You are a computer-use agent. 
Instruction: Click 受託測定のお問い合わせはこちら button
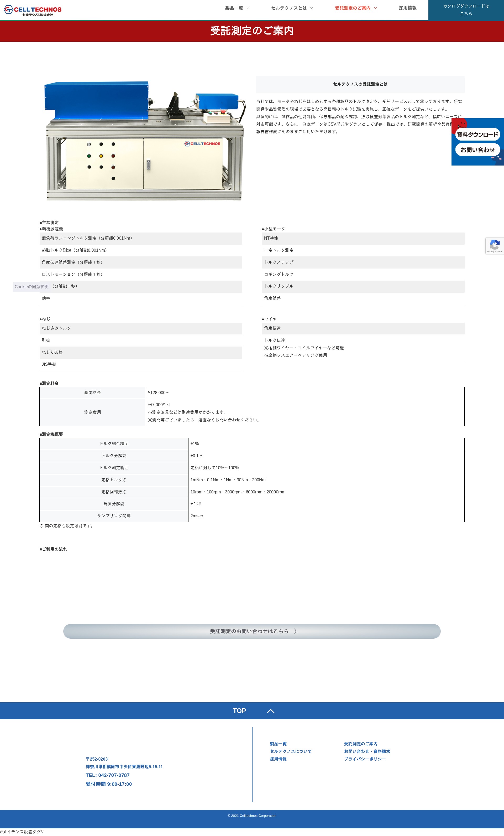point(252,631)
